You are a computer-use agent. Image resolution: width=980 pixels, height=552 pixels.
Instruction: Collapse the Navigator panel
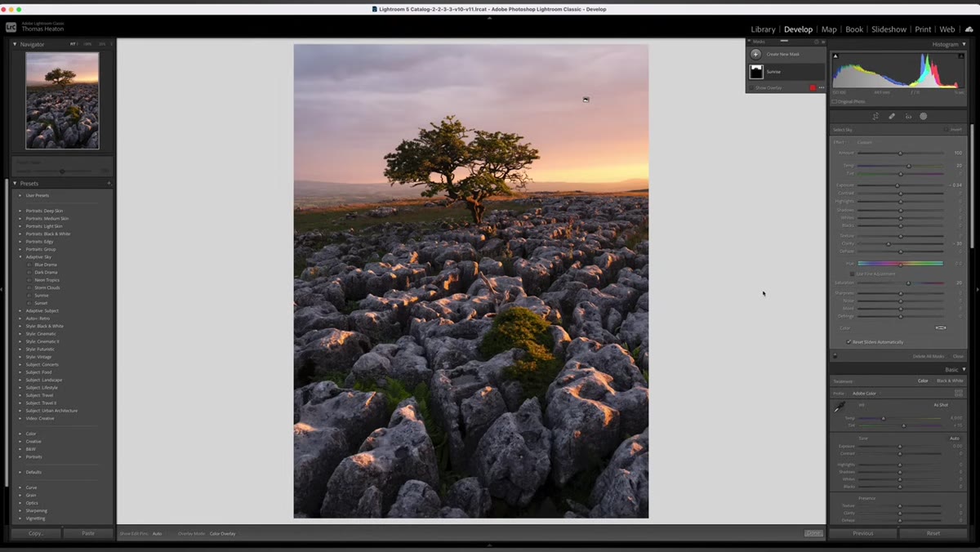(x=15, y=44)
